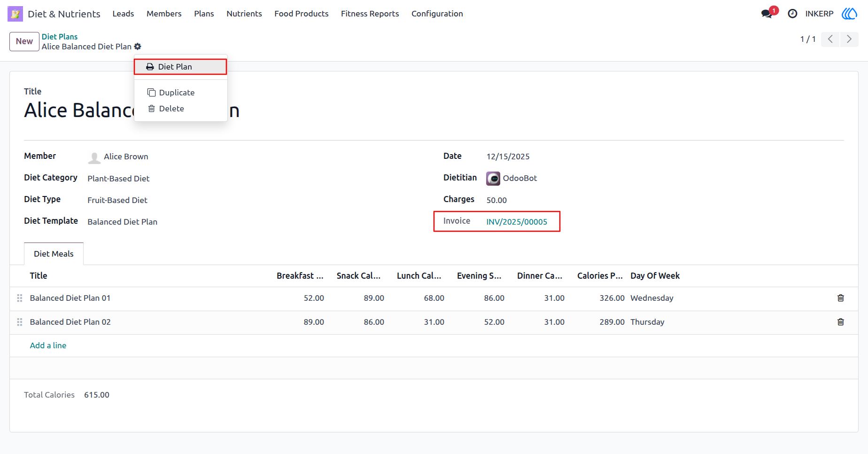Delete Balanced Diet Plan 02 row
The image size is (868, 454).
pyautogui.click(x=841, y=322)
